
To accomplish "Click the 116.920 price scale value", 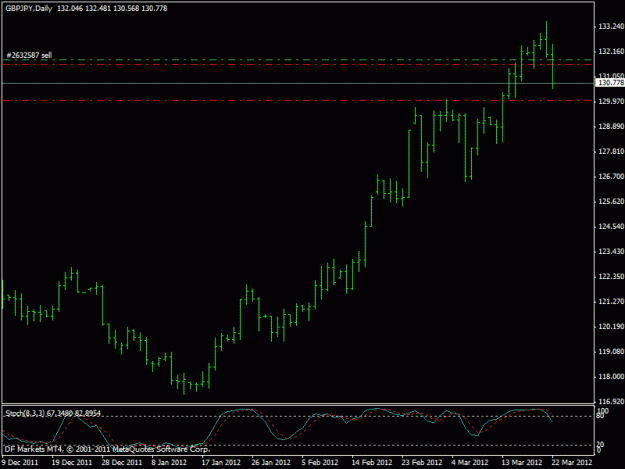I will click(611, 401).
